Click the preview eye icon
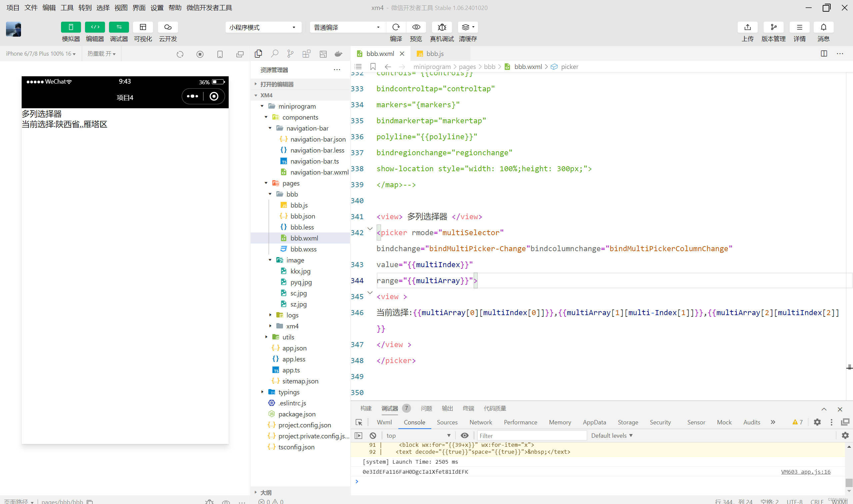 416,27
